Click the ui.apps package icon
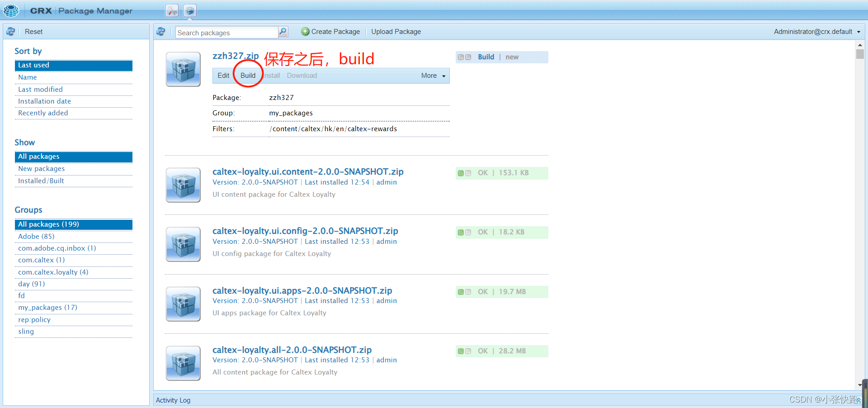 [x=183, y=304]
